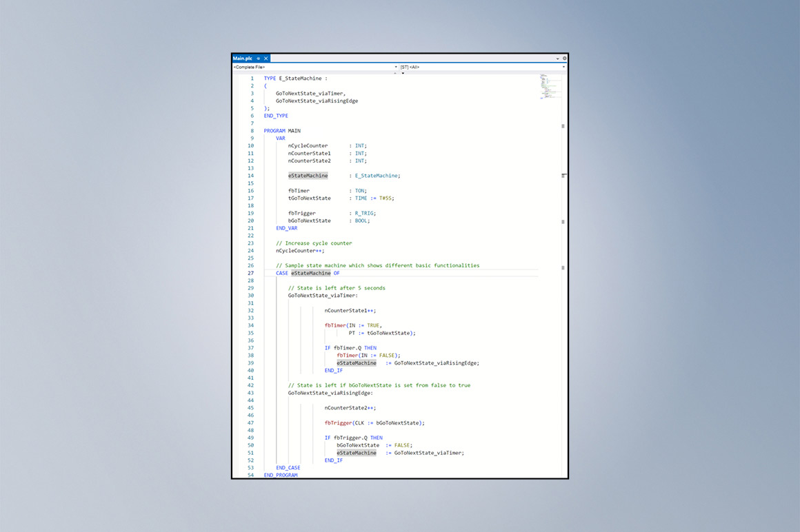
Task: Switch to the Main.plc tab
Action: pyautogui.click(x=243, y=59)
